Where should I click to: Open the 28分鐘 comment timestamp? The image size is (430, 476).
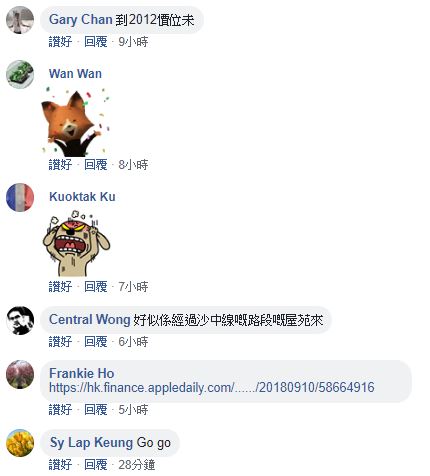click(x=137, y=465)
